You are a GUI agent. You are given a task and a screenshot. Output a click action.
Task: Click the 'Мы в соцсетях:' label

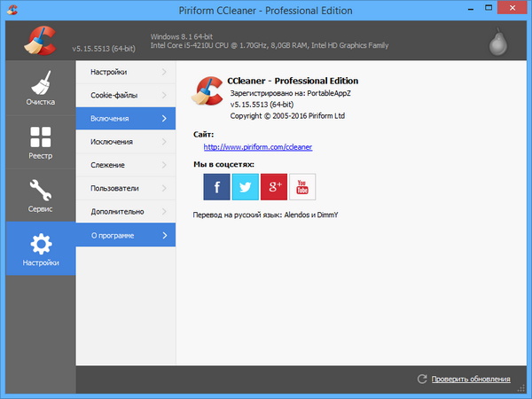pos(223,165)
